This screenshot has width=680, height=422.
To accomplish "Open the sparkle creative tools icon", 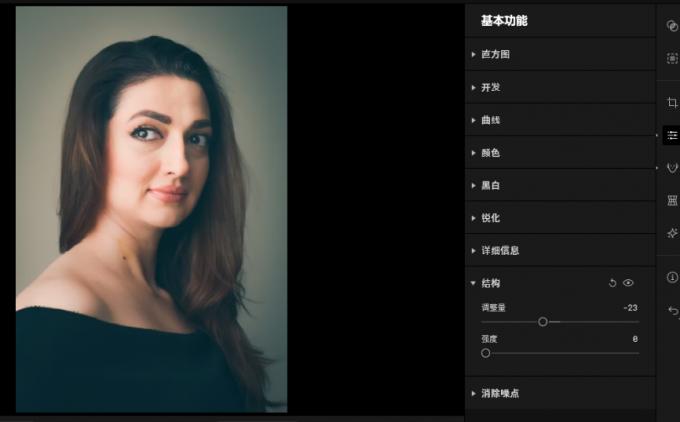I will click(x=672, y=233).
